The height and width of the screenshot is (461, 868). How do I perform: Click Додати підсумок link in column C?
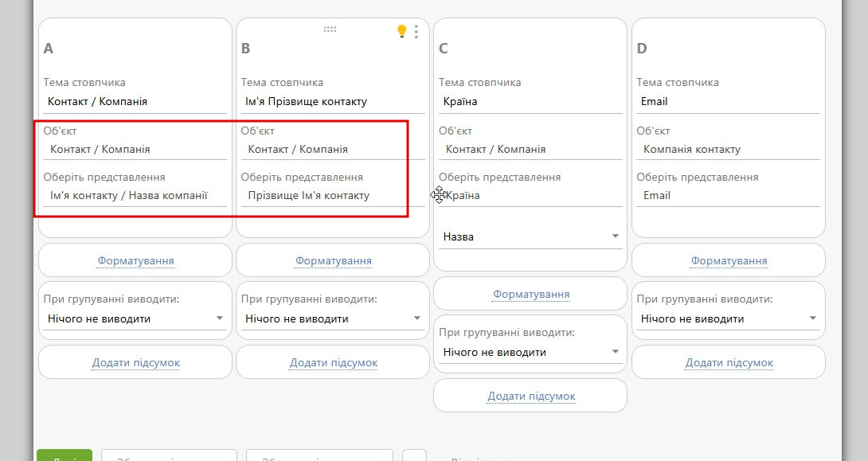531,396
